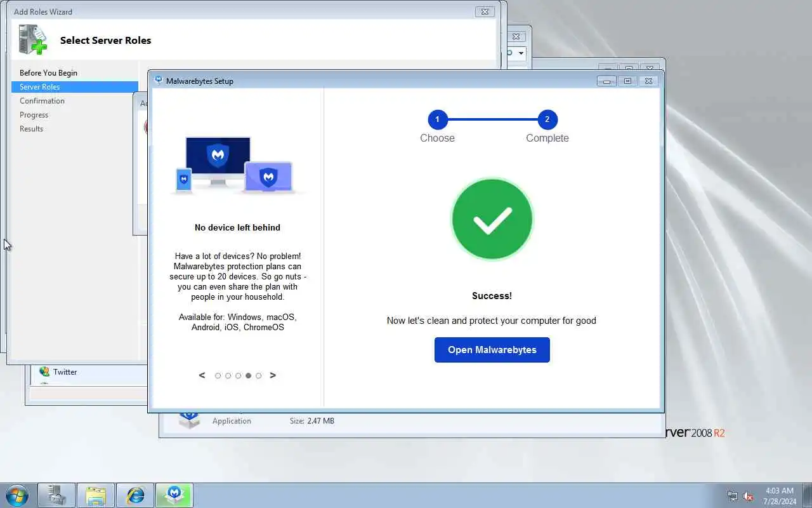Maximize the Malwarebytes Setup window

click(627, 81)
